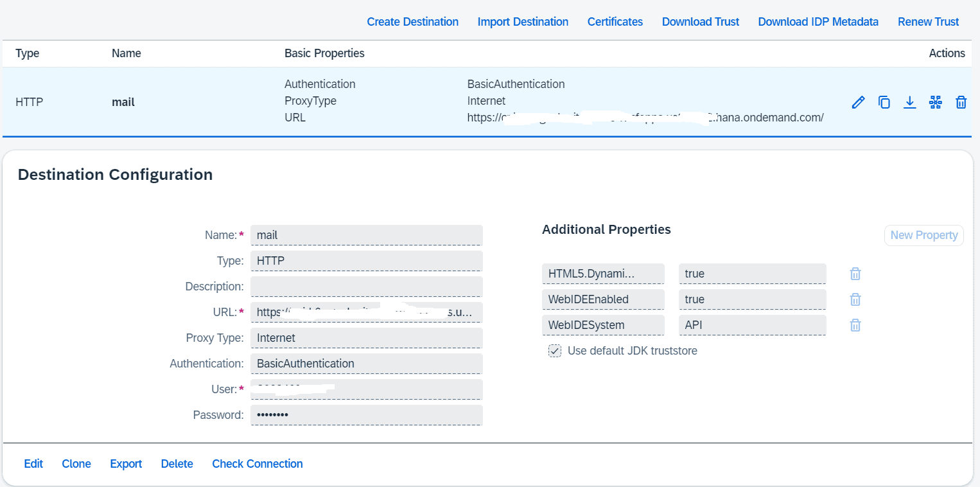The image size is (980, 487).
Task: Click Create Destination
Action: (x=412, y=21)
